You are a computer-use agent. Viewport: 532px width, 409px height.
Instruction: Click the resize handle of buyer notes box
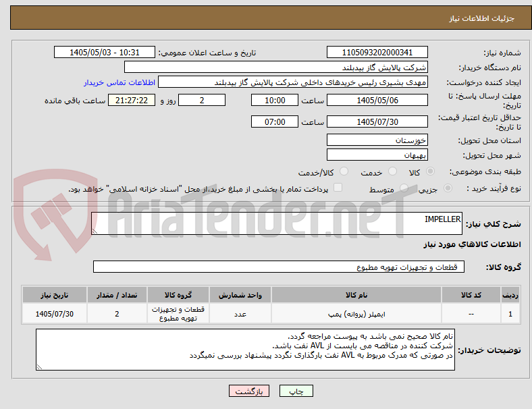(x=39, y=366)
